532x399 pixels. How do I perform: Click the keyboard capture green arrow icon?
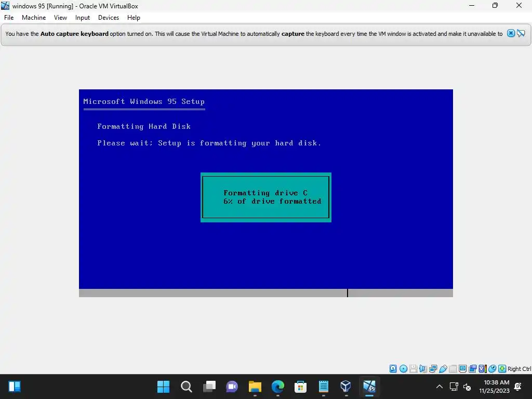pyautogui.click(x=502, y=368)
